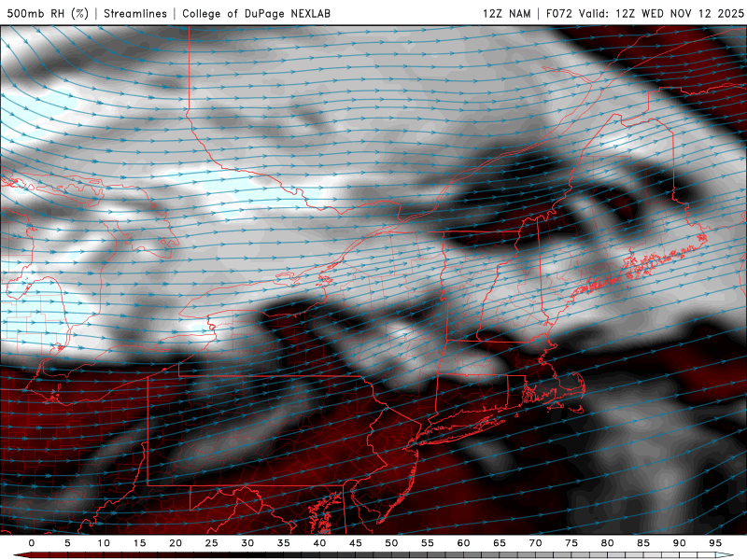Select the 'Streamlines' label in header
The width and height of the screenshot is (747, 560).
pyautogui.click(x=135, y=13)
